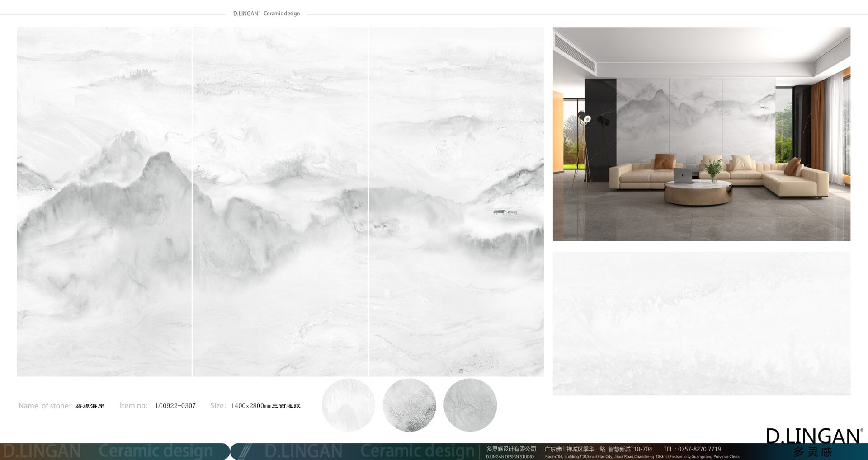
Task: Click the Name of stone label
Action: (44, 406)
